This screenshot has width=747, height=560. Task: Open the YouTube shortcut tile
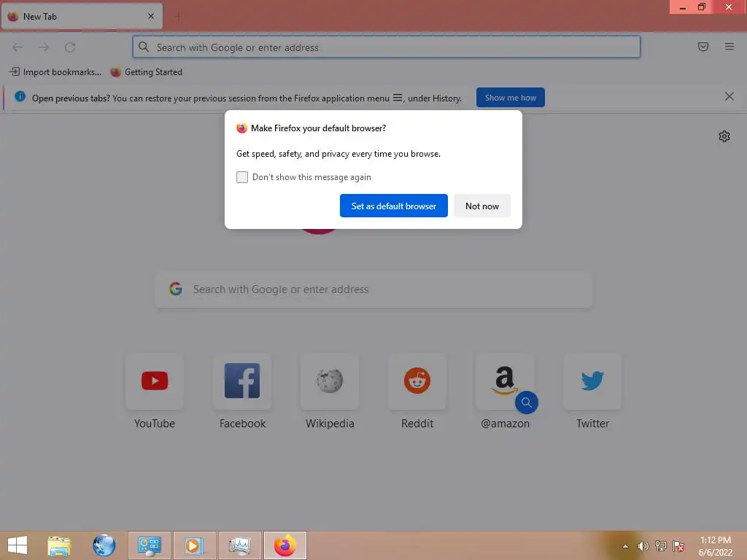(x=155, y=381)
